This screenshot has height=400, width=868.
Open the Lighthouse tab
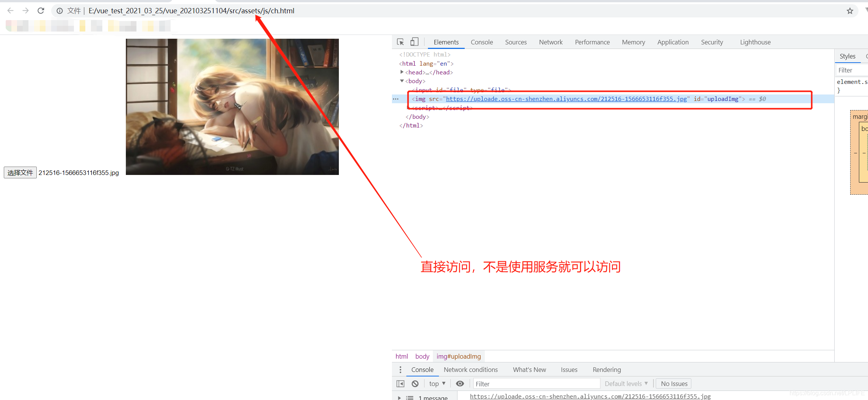point(755,42)
